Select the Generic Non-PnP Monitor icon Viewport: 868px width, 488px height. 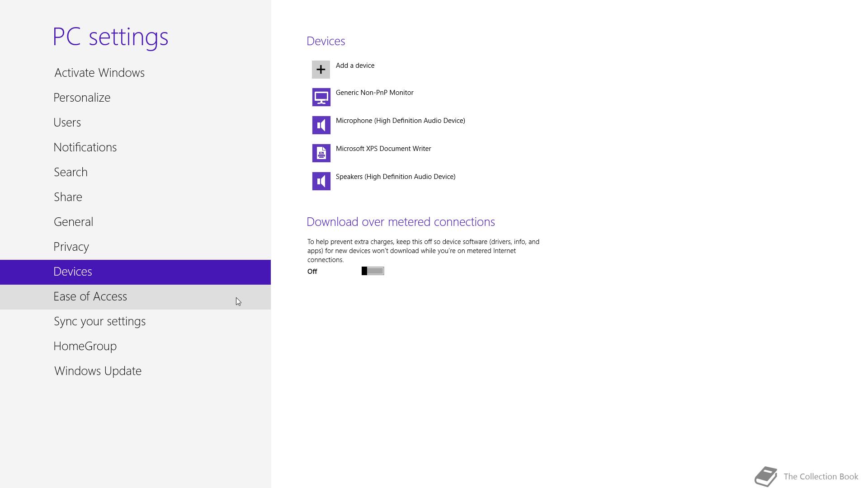(321, 97)
